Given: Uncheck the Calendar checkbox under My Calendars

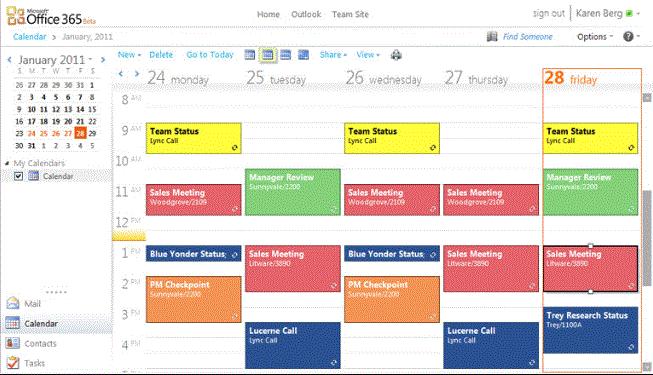Looking at the screenshot, I should tap(18, 176).
